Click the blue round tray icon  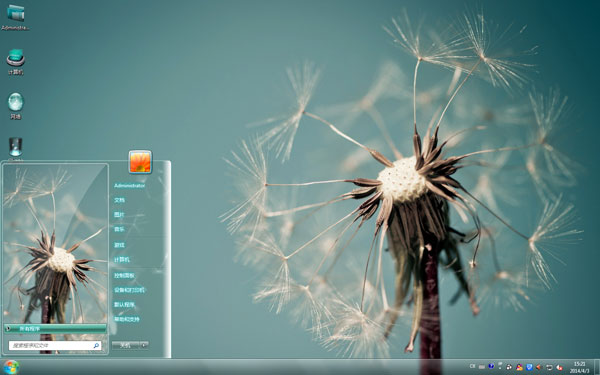click(491, 366)
